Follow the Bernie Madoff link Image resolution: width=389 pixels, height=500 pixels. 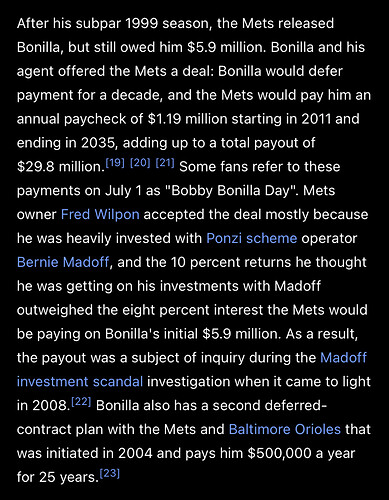point(63,262)
